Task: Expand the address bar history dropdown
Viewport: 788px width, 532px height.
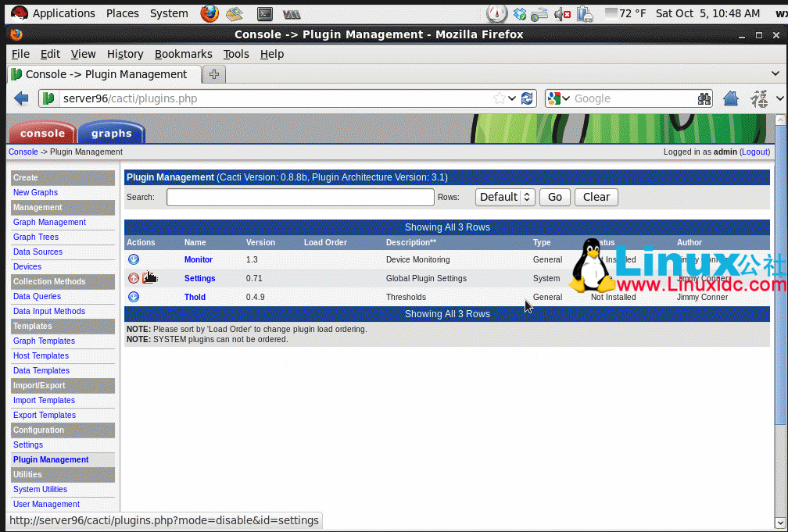Action: [x=512, y=98]
